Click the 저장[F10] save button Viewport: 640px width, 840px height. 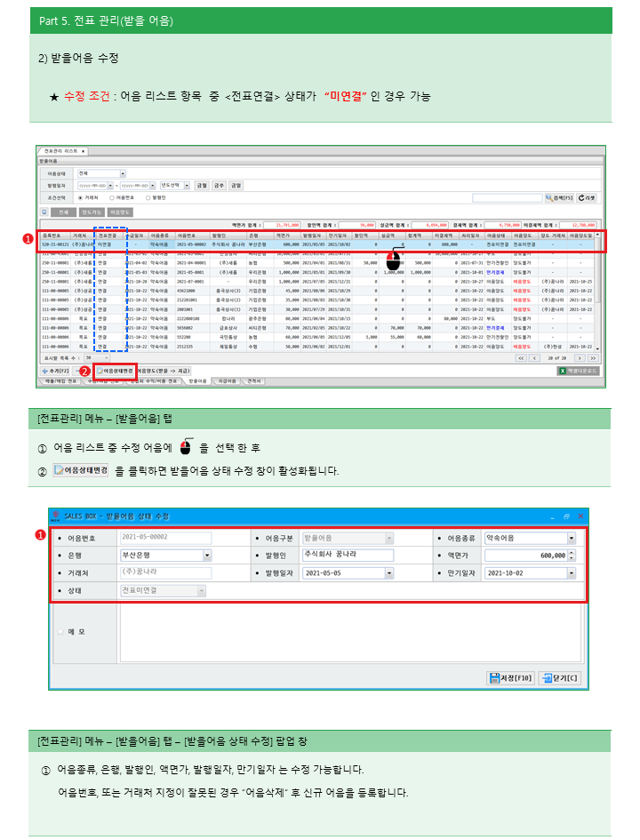510,677
